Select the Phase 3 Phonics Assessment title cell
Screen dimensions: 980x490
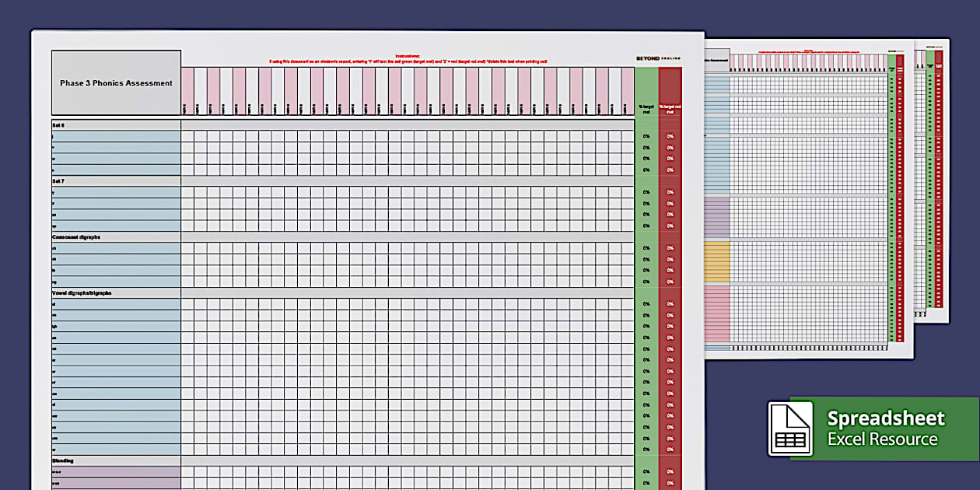tap(115, 82)
